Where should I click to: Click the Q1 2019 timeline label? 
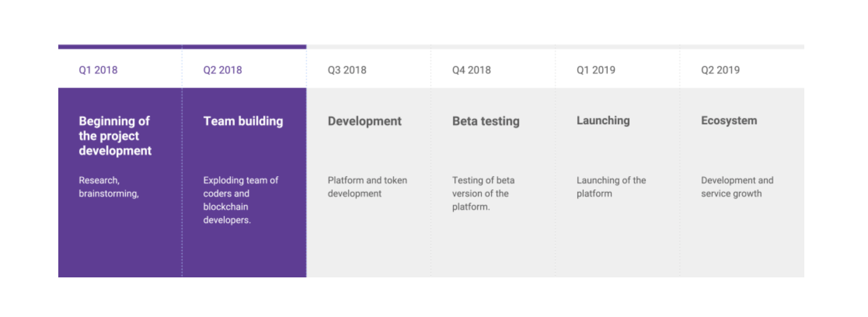point(596,70)
